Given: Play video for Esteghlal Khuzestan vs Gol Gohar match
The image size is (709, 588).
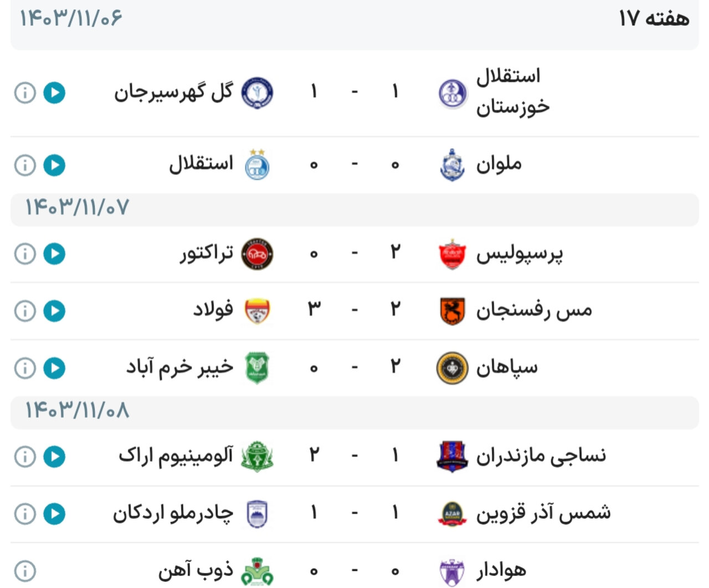Looking at the screenshot, I should click(55, 93).
